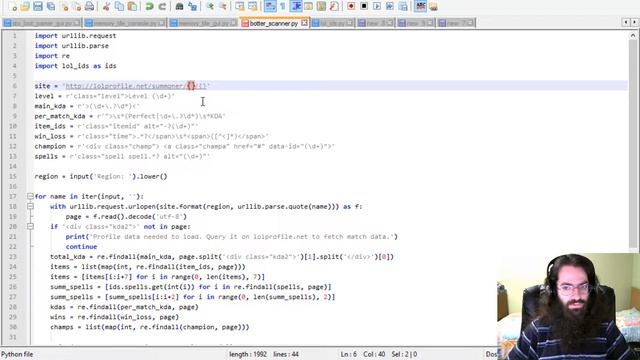Toggle indent guide display

coord(296,6)
